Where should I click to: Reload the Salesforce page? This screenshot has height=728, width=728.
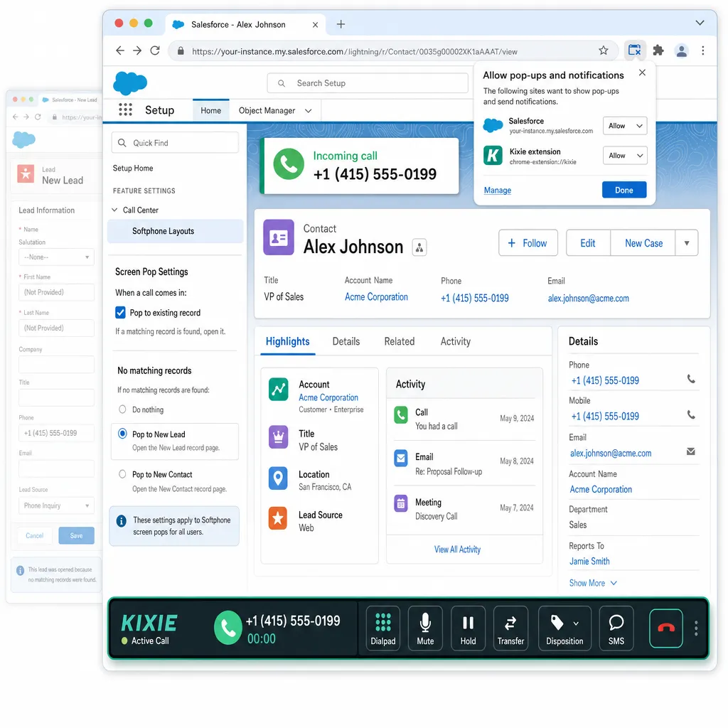pyautogui.click(x=155, y=50)
